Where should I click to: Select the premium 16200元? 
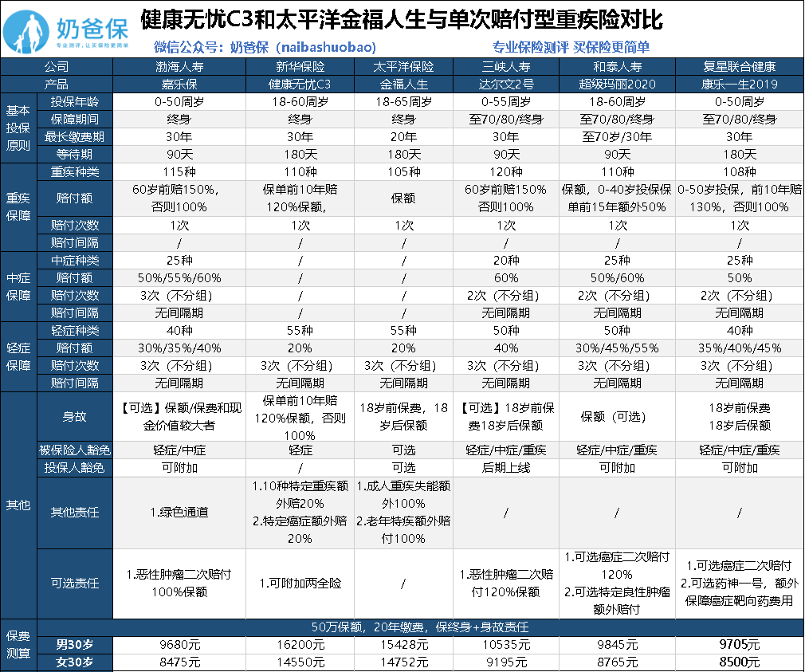[300, 645]
